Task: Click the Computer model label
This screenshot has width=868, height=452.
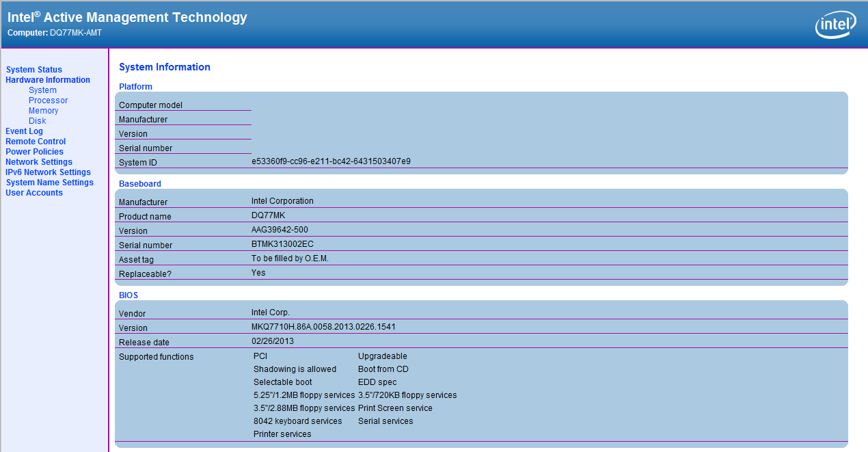Action: [x=150, y=105]
